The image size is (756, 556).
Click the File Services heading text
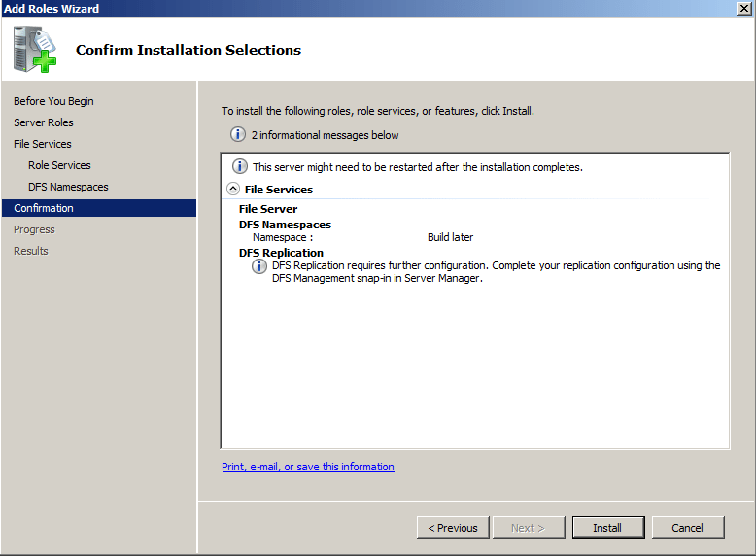(279, 190)
